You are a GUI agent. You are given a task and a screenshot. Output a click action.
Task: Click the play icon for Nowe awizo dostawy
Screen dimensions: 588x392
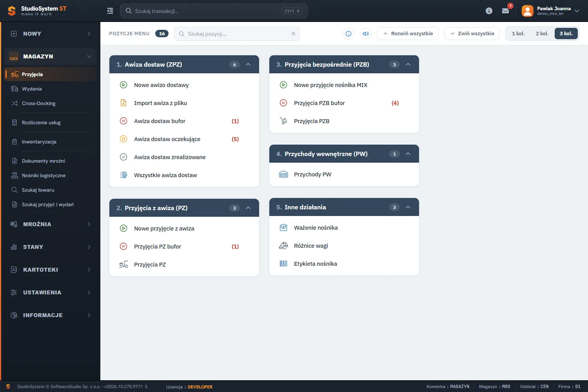(123, 85)
